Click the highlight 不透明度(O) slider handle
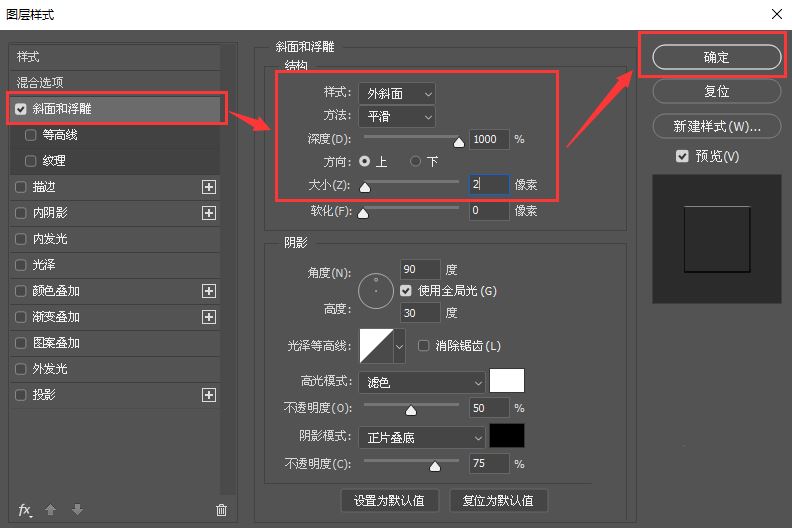Viewport: 792px width, 528px height. click(x=411, y=410)
